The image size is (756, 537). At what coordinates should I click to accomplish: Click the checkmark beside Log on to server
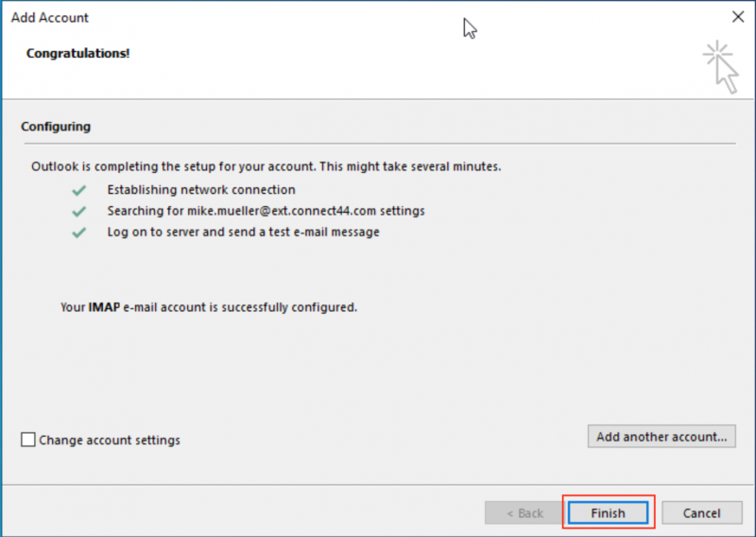click(78, 232)
